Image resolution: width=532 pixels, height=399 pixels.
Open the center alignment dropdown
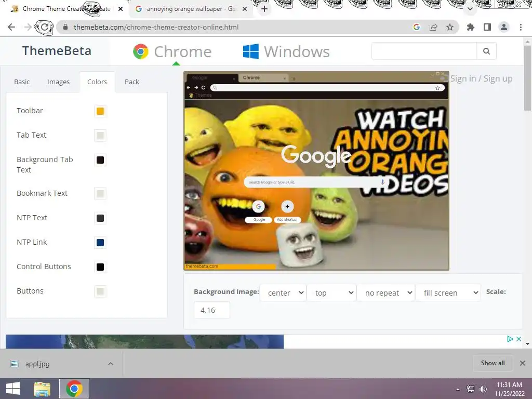pos(283,292)
